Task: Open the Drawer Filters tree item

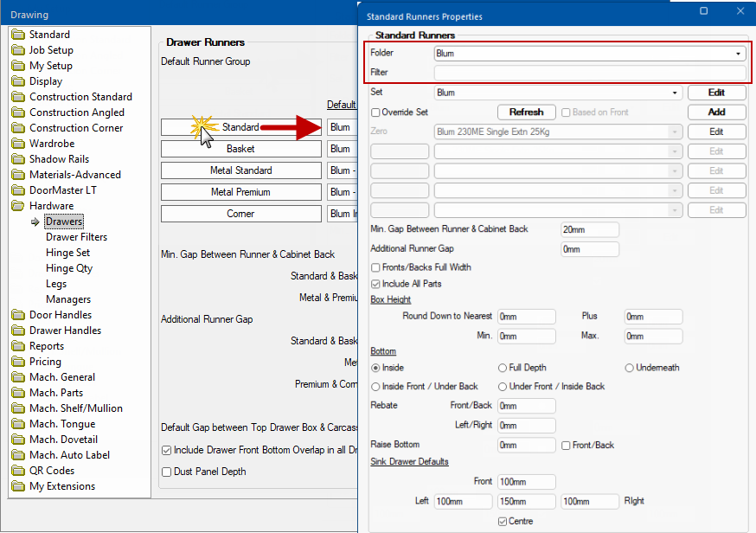Action: tap(77, 237)
